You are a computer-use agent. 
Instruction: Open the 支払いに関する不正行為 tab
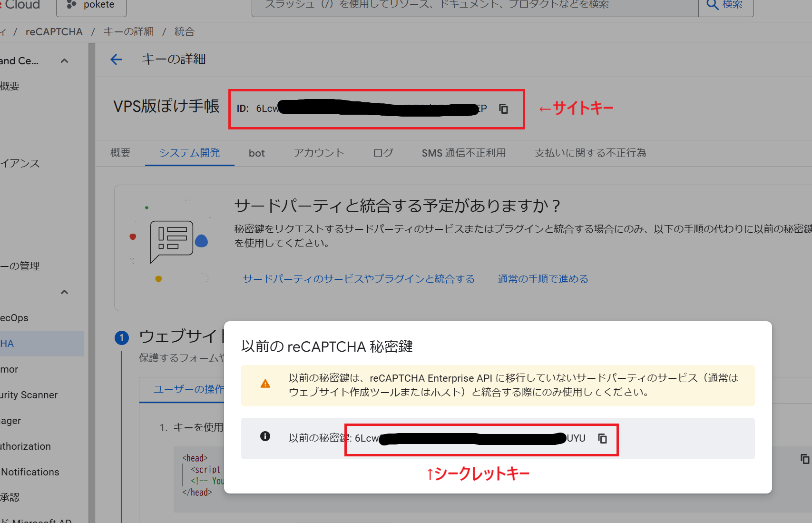click(x=590, y=153)
